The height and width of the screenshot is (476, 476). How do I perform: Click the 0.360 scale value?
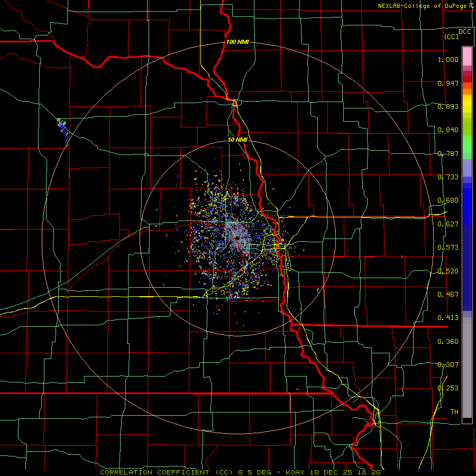pos(448,342)
